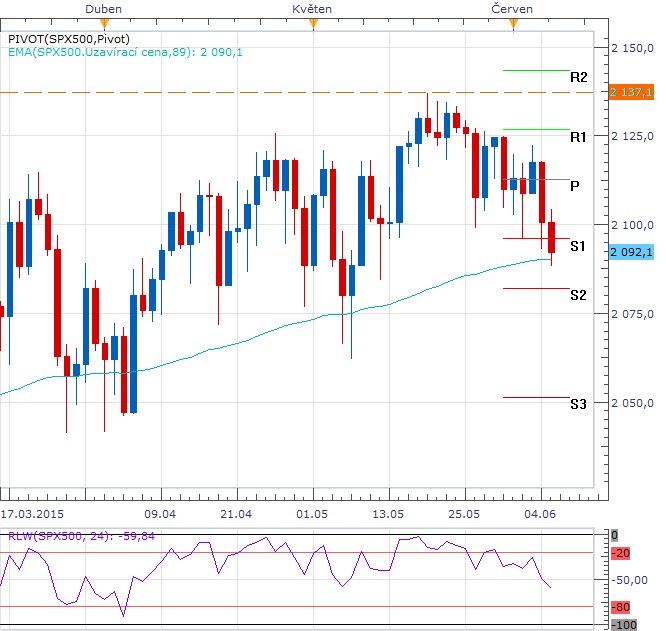The image size is (666, 631).
Task: Click the 2 125,0 price axis value
Action: click(632, 136)
